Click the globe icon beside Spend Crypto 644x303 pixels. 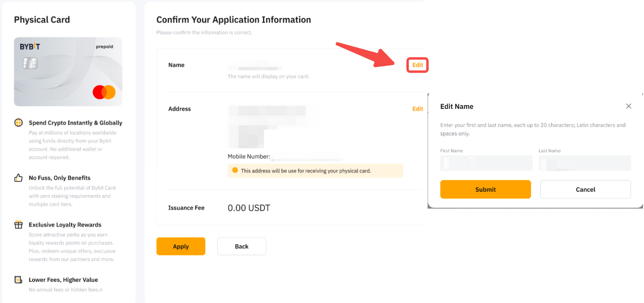[x=19, y=123]
